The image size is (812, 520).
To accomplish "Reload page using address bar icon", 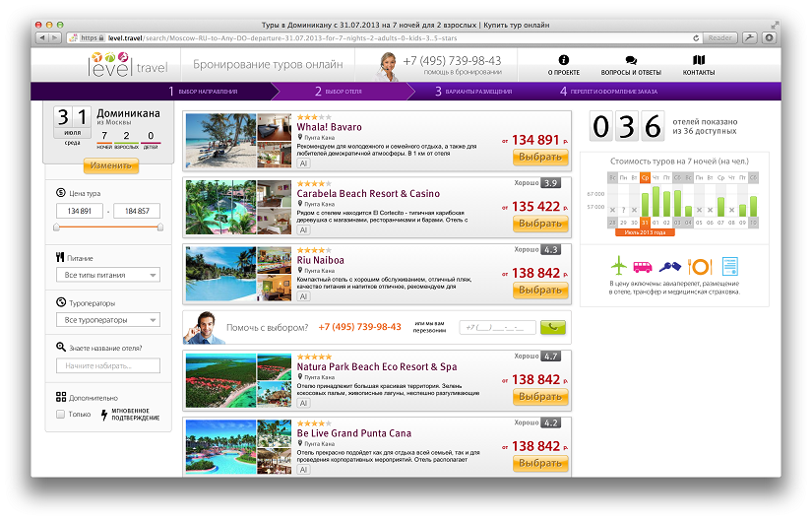I will point(696,37).
